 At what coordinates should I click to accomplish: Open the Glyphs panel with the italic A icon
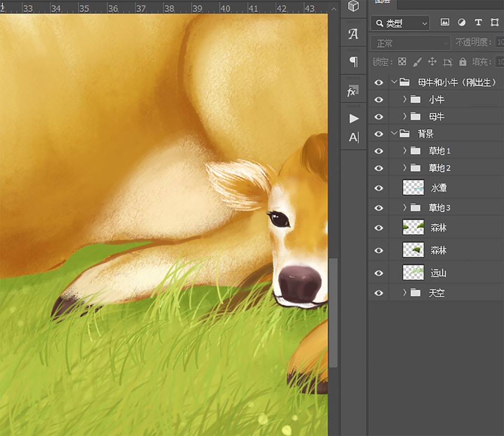[353, 34]
